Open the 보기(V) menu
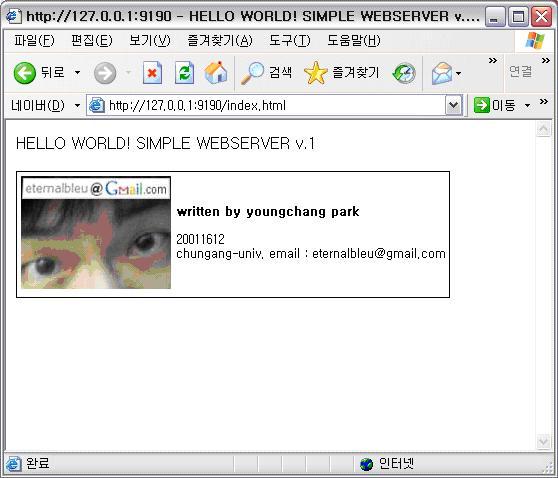The height and width of the screenshot is (478, 558). pos(150,41)
